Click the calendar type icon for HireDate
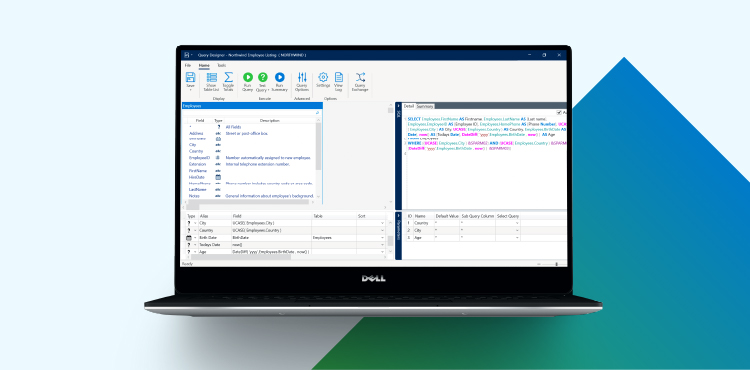Screen dimensions: 750x370 [x=218, y=177]
